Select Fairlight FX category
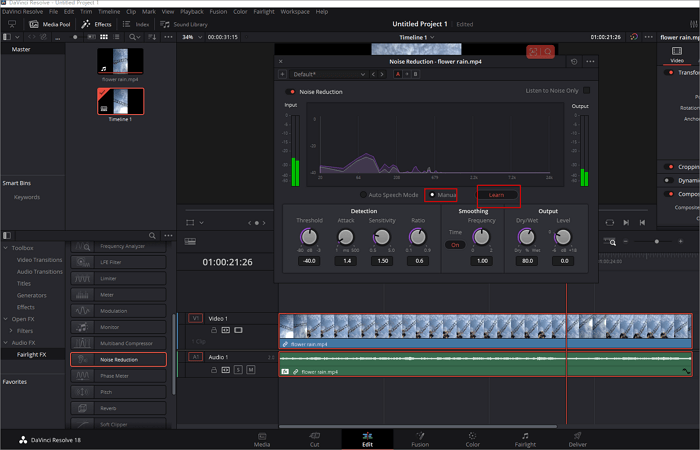The image size is (700, 450). coord(31,354)
